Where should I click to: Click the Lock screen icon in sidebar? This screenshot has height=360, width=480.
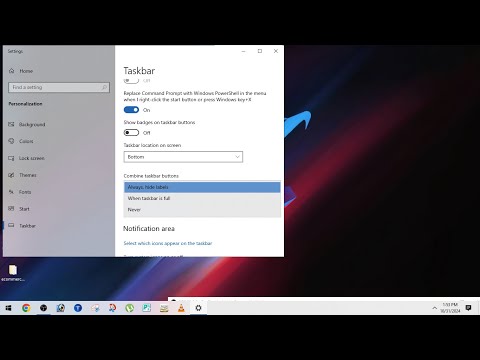point(11,158)
